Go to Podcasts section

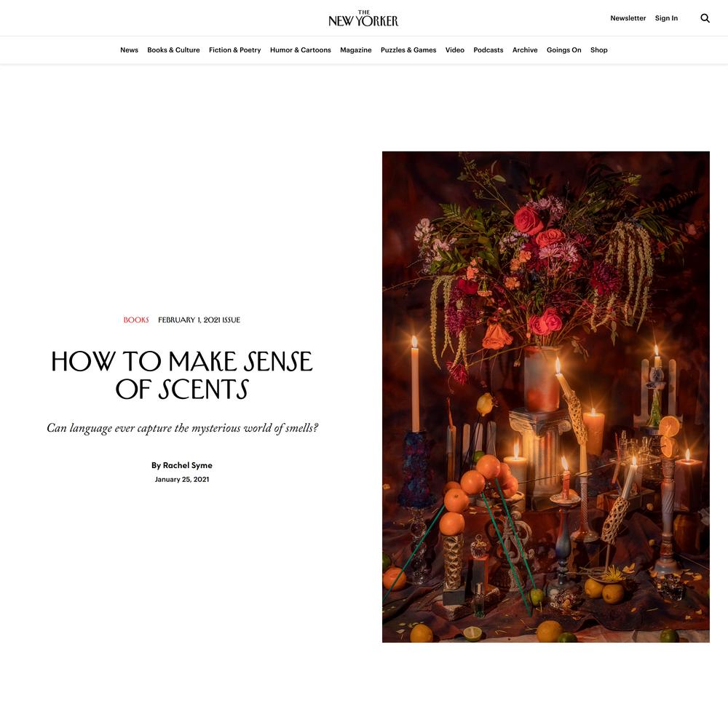pyautogui.click(x=488, y=50)
